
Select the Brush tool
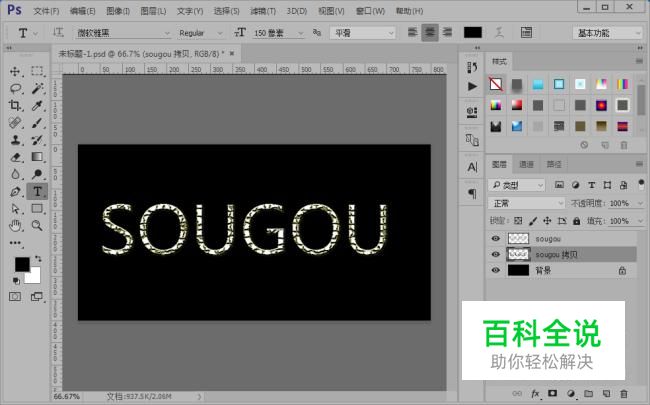[x=37, y=123]
